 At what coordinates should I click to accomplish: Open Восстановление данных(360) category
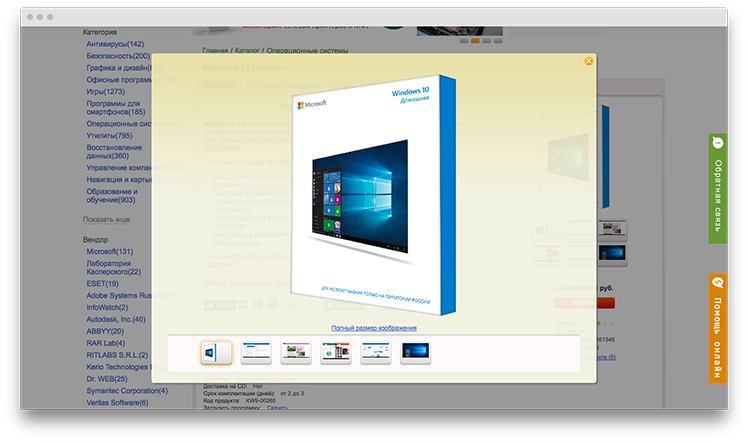pos(114,152)
